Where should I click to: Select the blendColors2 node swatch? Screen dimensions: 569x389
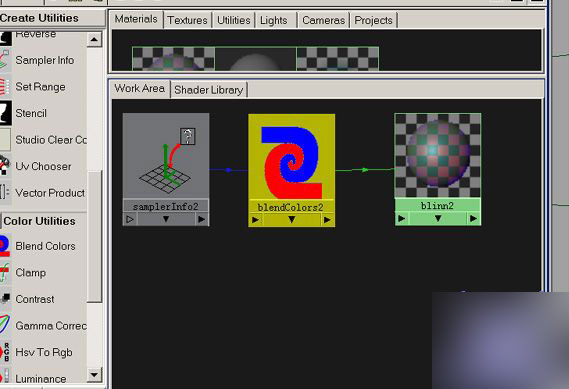[292, 157]
